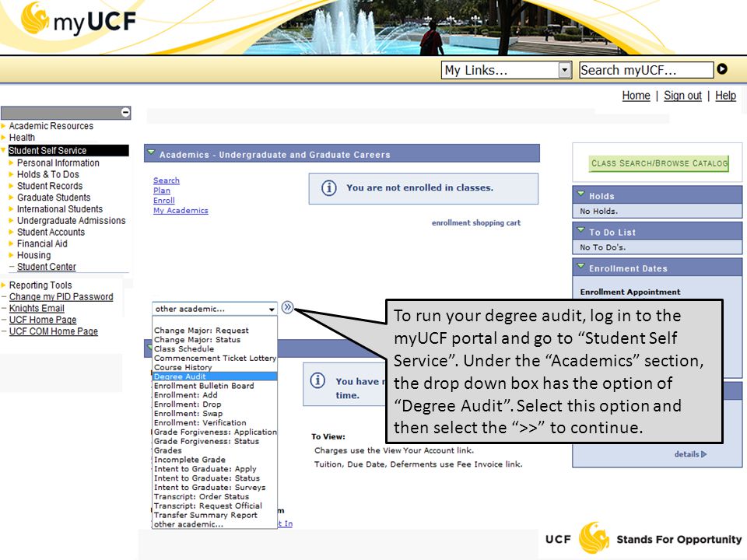Open Change my PID Password link

61,296
